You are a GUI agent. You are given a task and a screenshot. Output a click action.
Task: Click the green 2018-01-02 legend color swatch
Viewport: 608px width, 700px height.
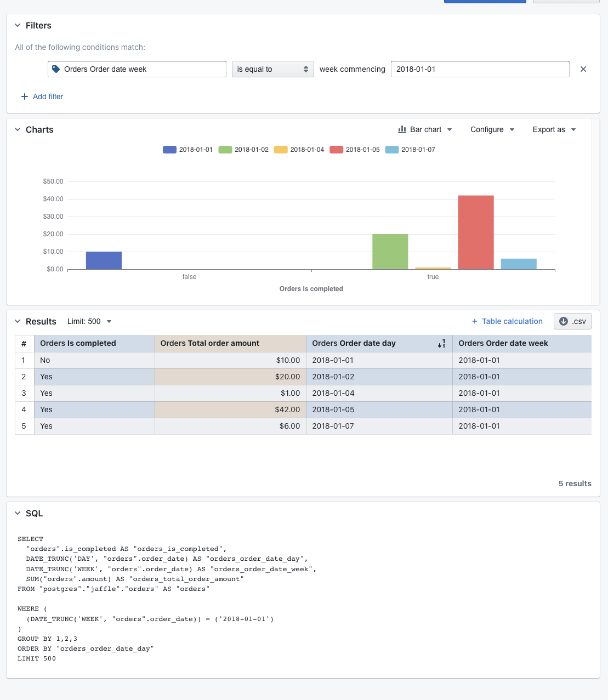tap(225, 149)
